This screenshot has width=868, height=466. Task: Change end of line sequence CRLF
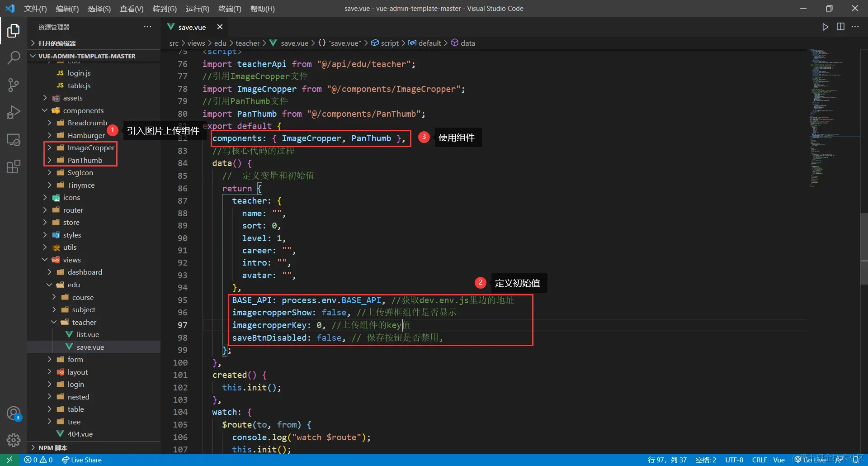[x=759, y=460]
